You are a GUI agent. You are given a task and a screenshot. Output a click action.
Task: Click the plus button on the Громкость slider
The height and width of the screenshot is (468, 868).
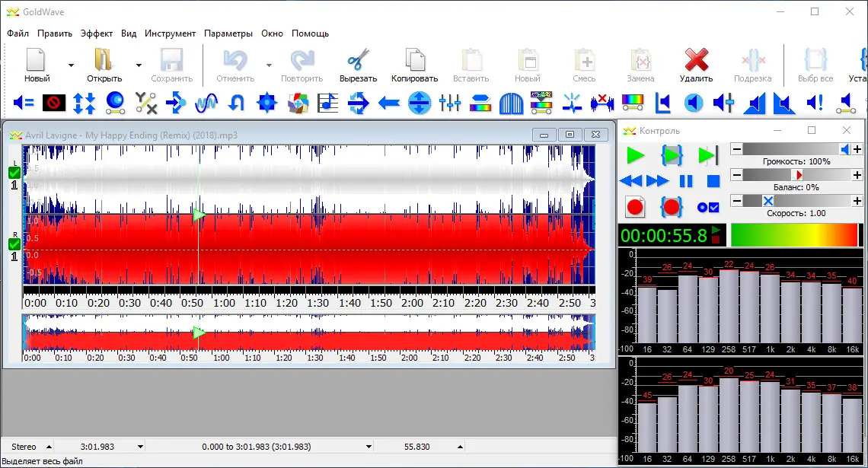point(857,150)
